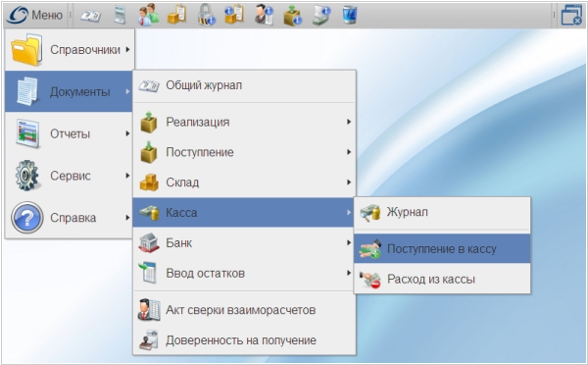Open the Справочники menu
Viewport: 588px width, 365px height.
tap(70, 50)
